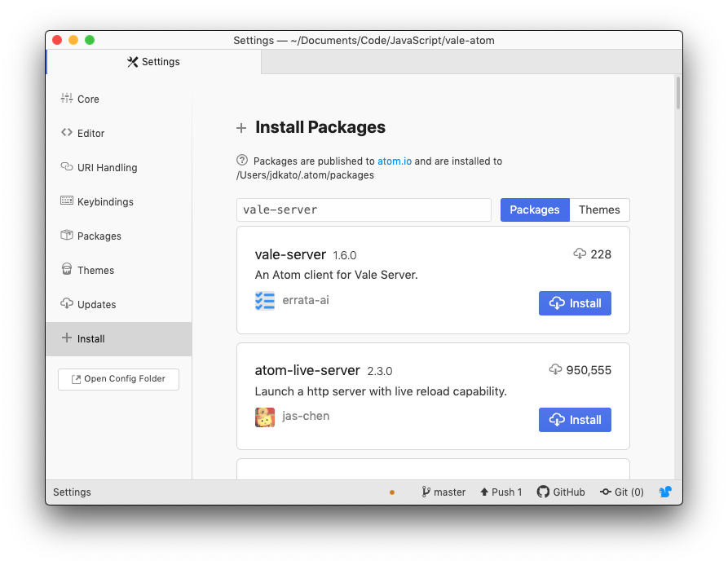Click the jas-chen avatar thumbnail
This screenshot has width=728, height=565.
click(x=265, y=417)
